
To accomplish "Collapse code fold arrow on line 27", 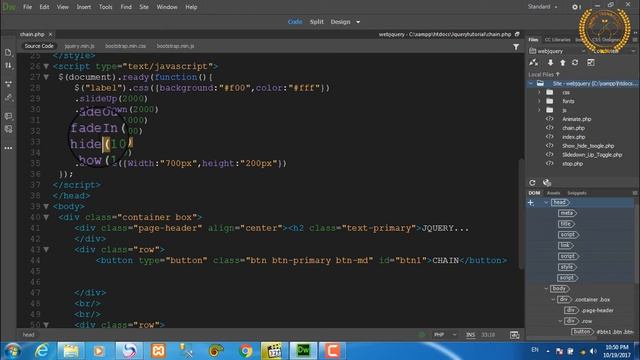I will pyautogui.click(x=46, y=77).
